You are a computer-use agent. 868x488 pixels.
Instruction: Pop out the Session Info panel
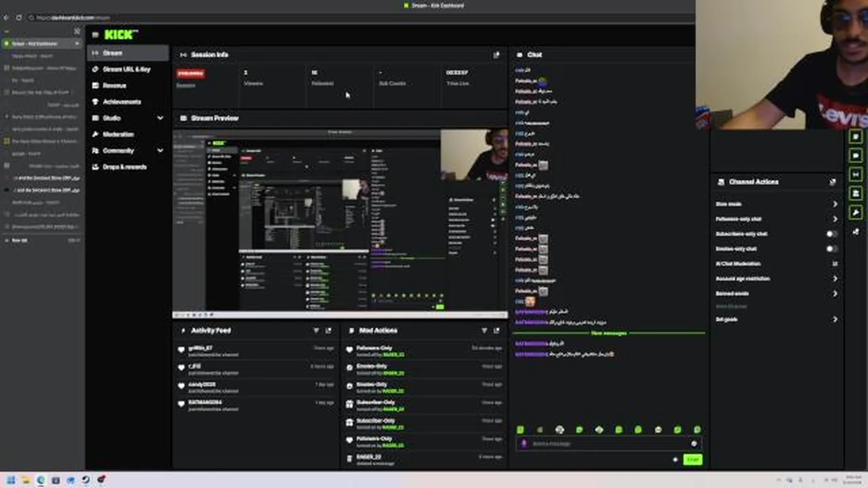coord(496,55)
